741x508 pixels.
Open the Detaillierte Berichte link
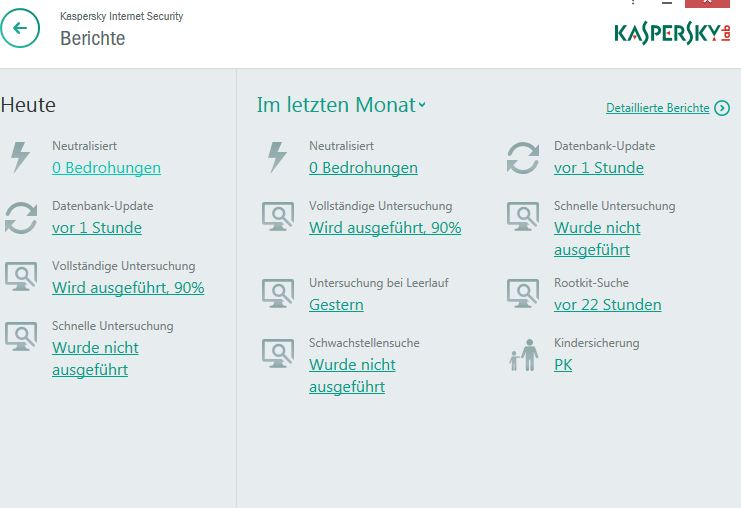click(x=657, y=108)
